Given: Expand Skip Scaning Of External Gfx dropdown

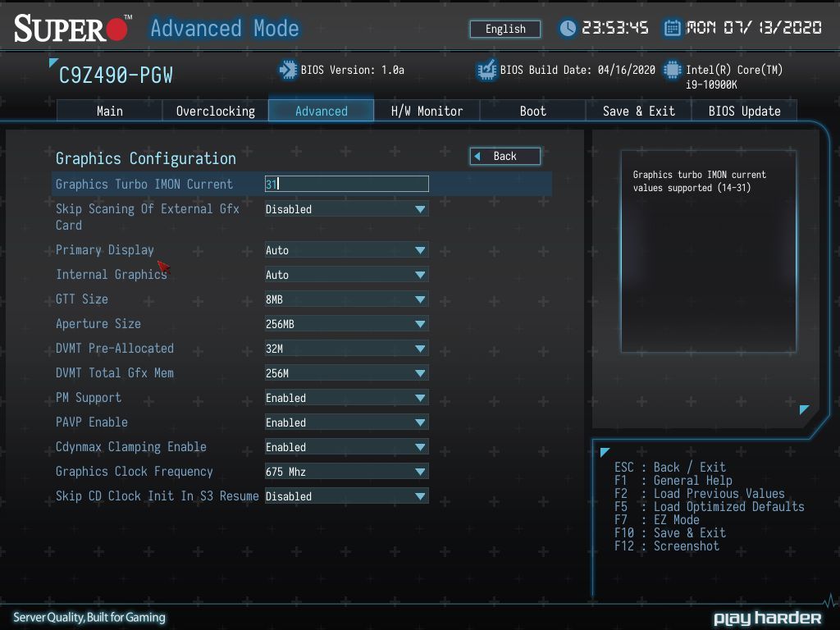Looking at the screenshot, I should 347,209.
